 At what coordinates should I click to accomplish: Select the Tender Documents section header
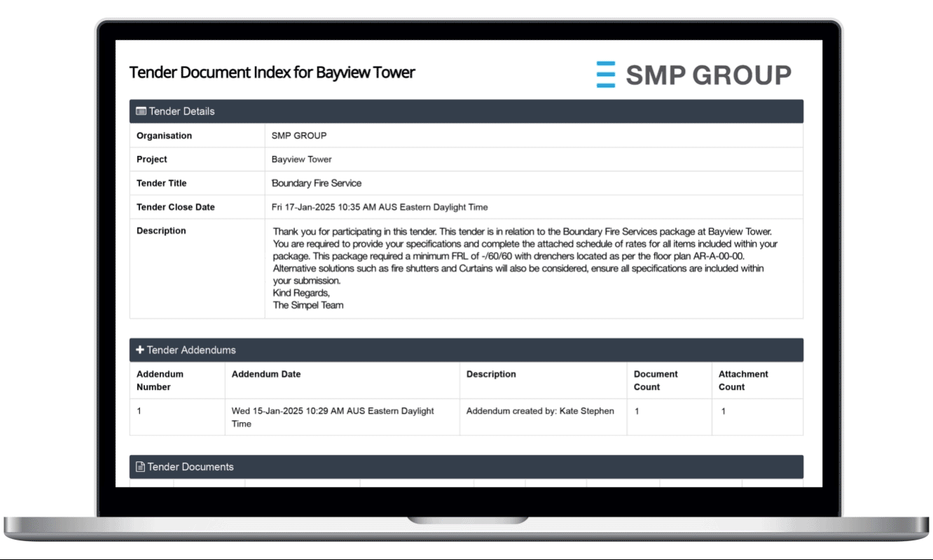click(x=466, y=467)
